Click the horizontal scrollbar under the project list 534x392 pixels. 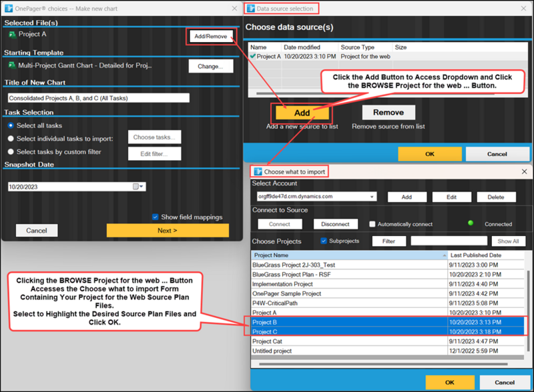tap(383, 364)
